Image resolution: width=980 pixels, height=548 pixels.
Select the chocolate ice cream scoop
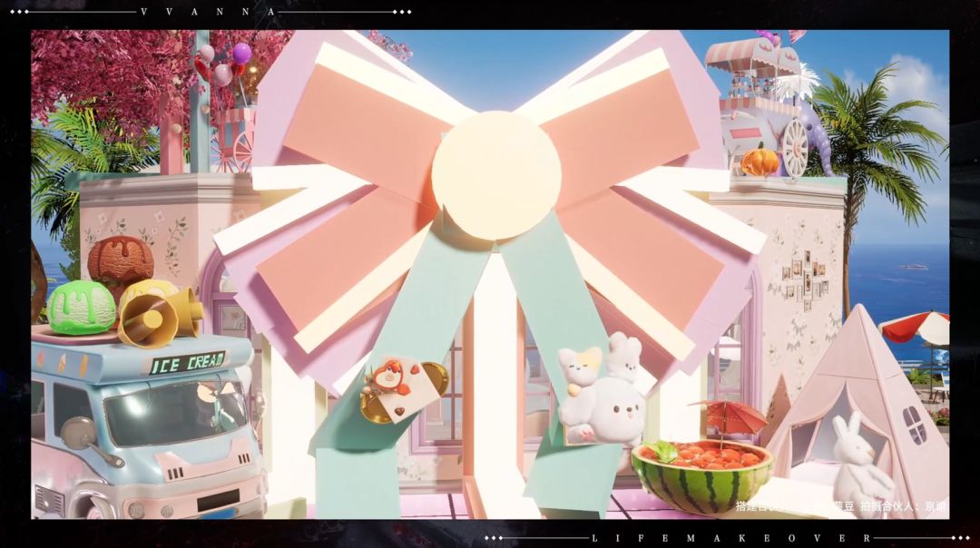121,261
